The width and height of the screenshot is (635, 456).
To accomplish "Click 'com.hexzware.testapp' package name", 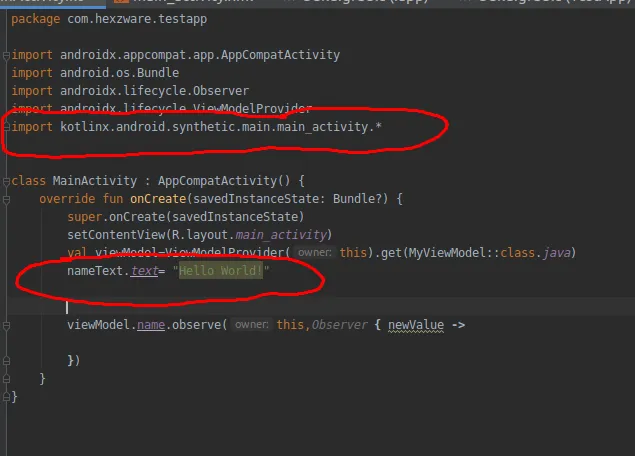I will (137, 19).
